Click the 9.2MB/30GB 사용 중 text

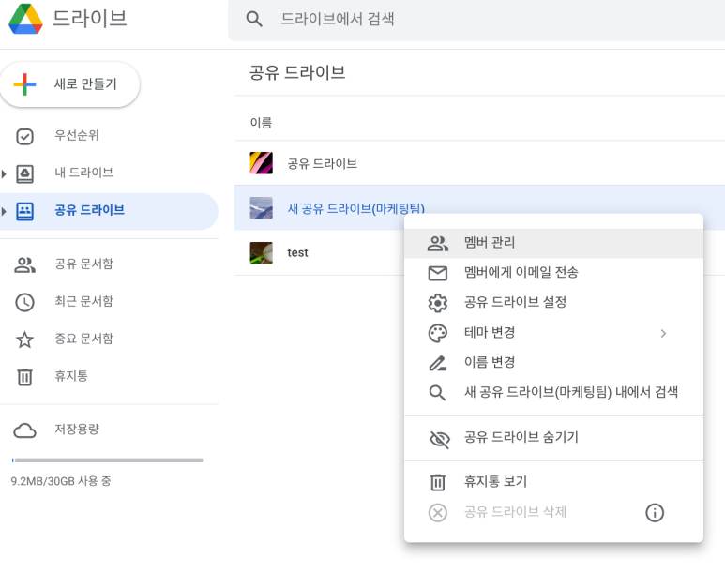pos(61,481)
